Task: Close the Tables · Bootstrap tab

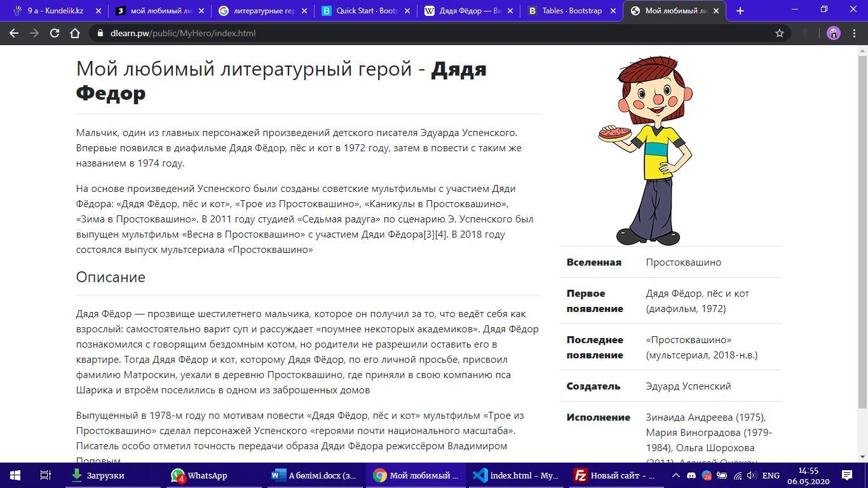Action: (613, 11)
